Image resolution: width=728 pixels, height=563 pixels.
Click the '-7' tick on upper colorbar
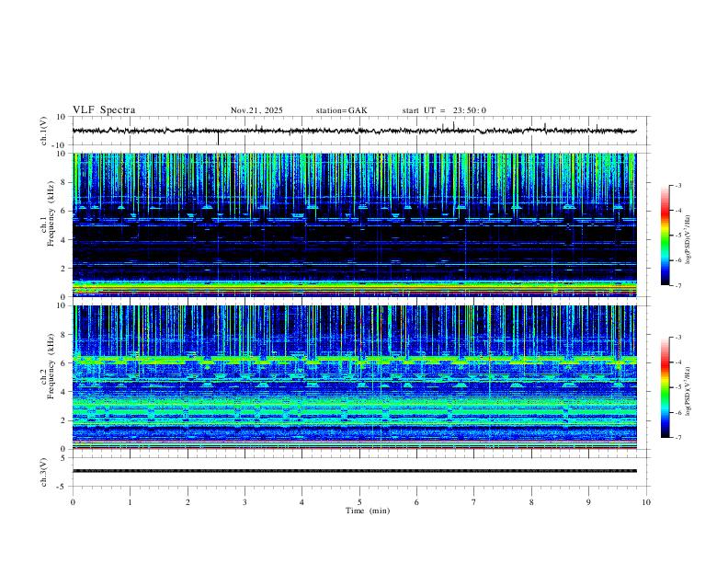click(677, 285)
